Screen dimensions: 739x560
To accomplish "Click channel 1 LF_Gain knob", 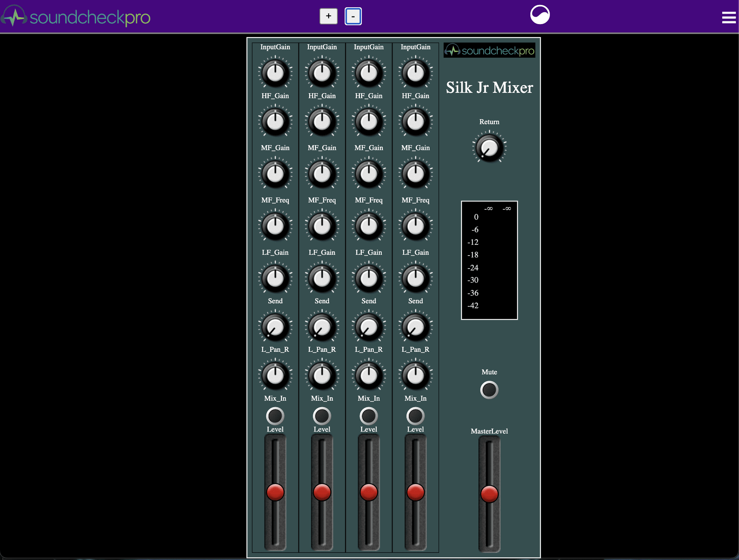I will coord(275,278).
